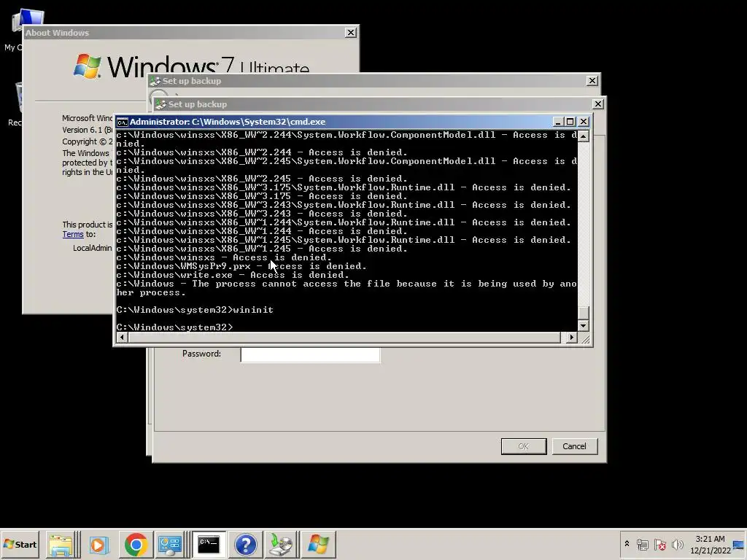747x560 pixels.
Task: Minimize the cmd.exe window
Action: pyautogui.click(x=558, y=122)
